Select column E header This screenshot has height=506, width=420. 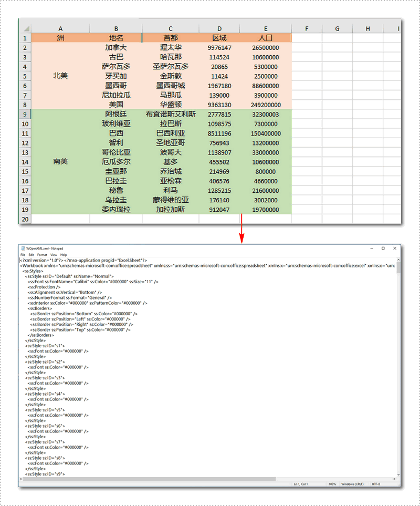266,28
